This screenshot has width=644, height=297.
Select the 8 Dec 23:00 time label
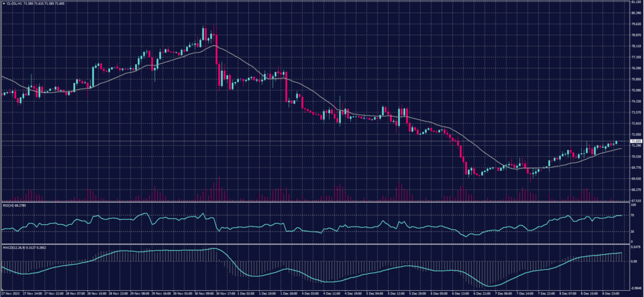pyautogui.click(x=609, y=293)
